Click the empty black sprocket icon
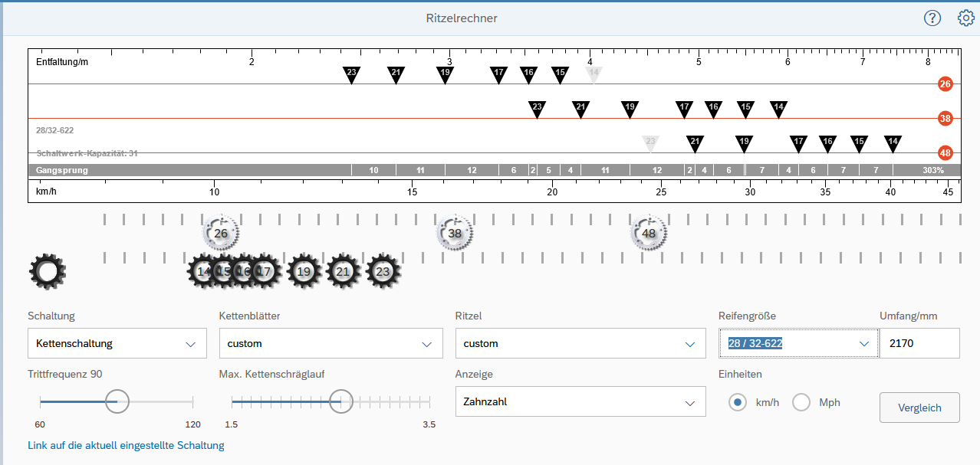Screen dimensions: 980x465 (48, 271)
